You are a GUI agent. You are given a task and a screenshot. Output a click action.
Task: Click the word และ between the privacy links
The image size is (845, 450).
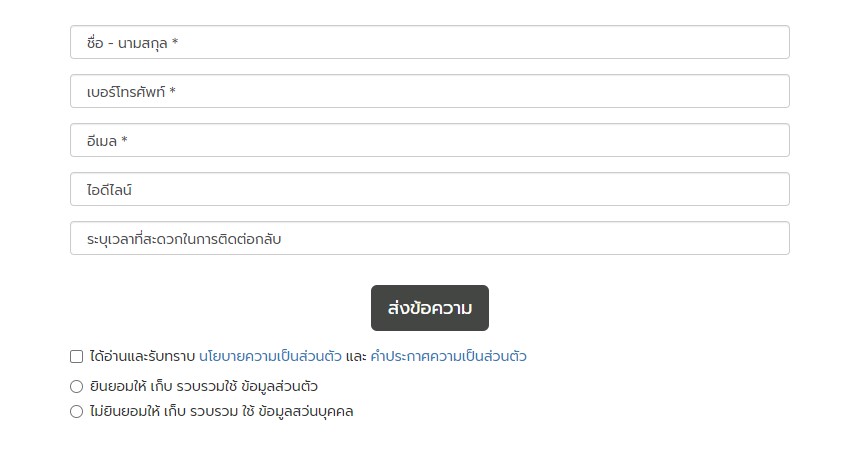(x=356, y=356)
